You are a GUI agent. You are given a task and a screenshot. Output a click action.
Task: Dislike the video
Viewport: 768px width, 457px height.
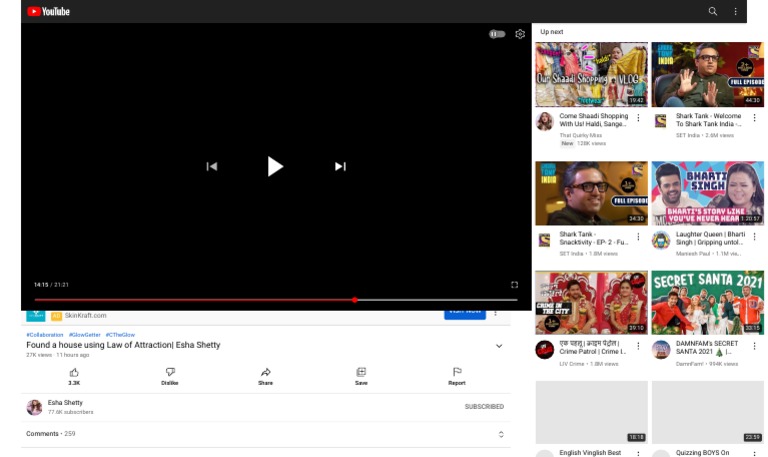point(170,372)
